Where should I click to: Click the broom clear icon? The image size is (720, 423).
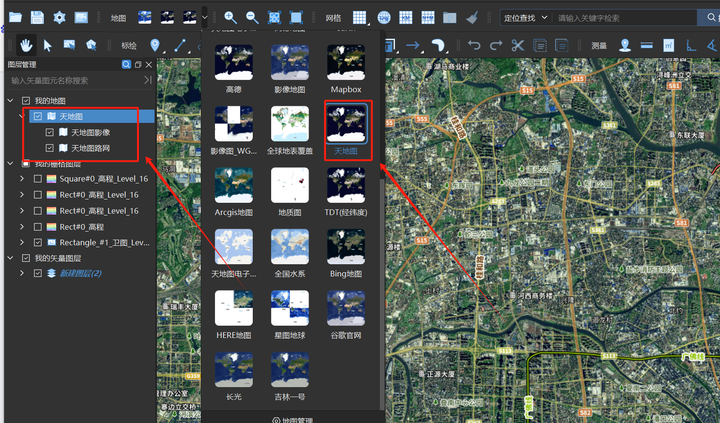[x=472, y=17]
